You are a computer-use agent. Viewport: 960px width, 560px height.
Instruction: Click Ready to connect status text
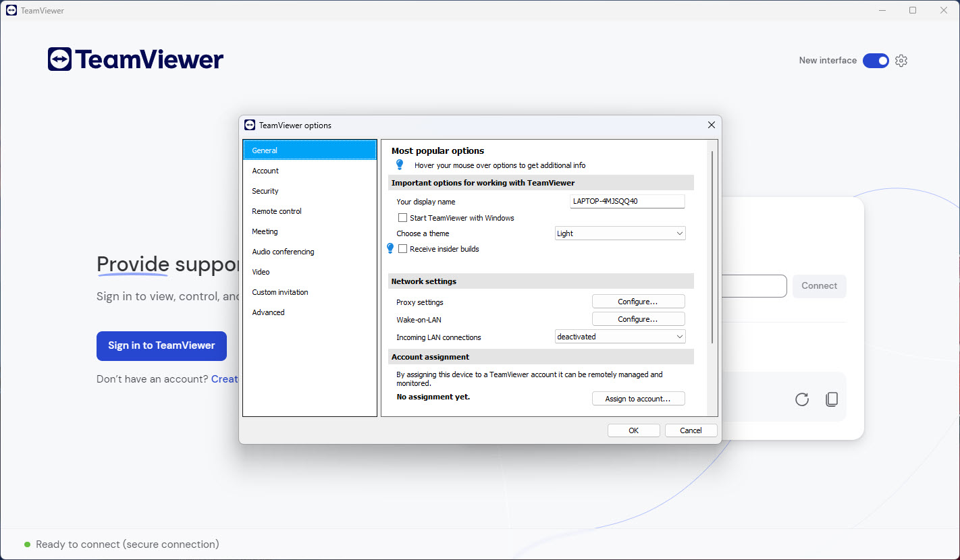pos(128,544)
